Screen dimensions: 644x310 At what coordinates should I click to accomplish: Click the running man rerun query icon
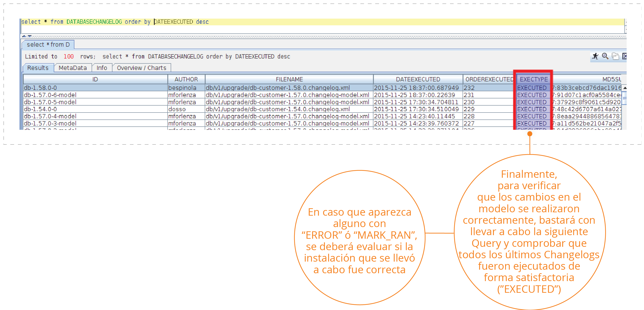pos(595,56)
